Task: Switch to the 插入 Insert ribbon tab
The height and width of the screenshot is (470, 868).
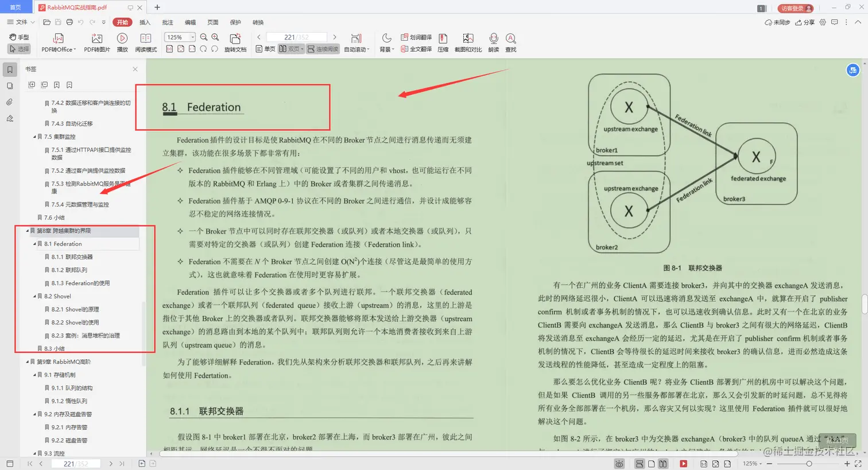Action: pos(144,22)
